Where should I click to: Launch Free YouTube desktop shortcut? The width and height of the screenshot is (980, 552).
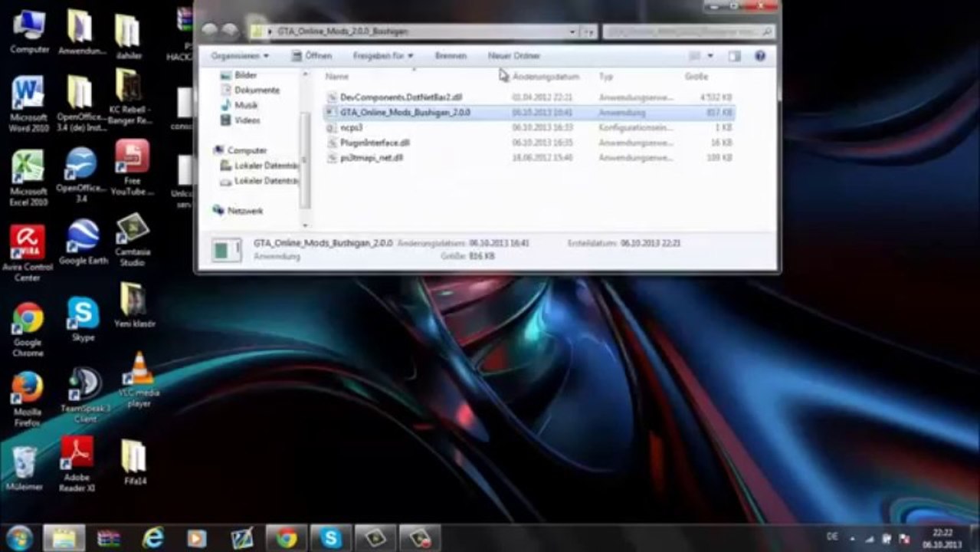point(132,167)
